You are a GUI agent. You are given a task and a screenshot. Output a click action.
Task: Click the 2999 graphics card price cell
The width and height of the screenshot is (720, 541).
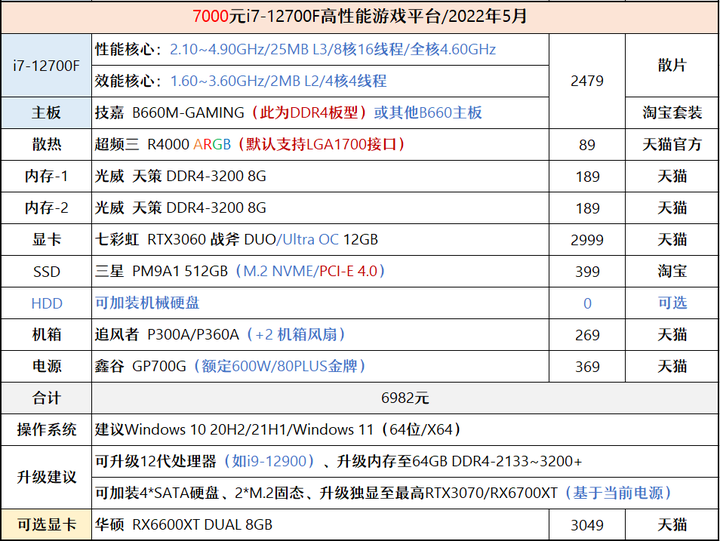(x=587, y=240)
